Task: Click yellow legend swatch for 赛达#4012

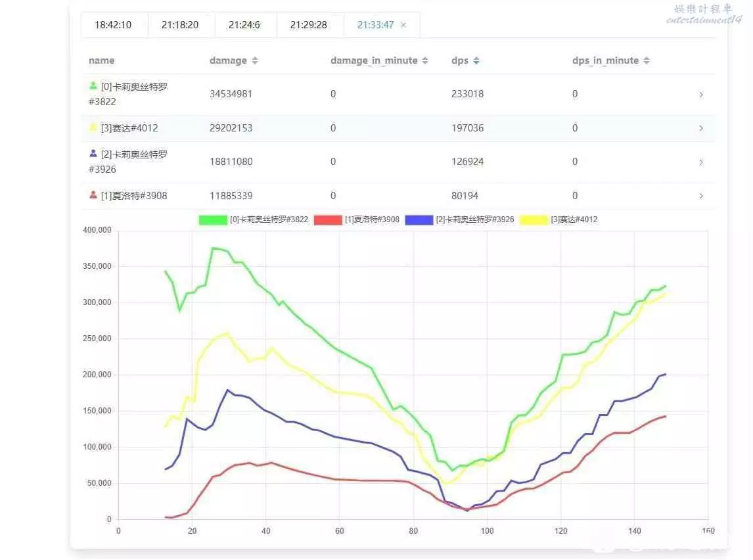Action: click(534, 220)
